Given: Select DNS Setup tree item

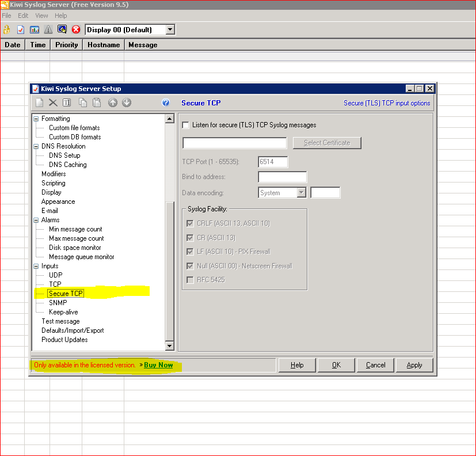Looking at the screenshot, I should pos(64,155).
